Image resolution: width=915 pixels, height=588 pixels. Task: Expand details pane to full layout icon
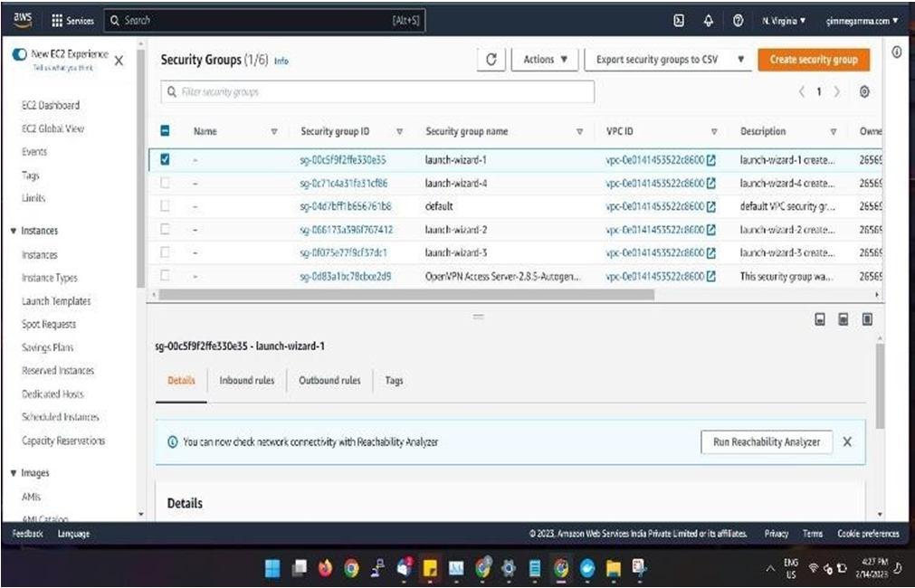click(867, 319)
